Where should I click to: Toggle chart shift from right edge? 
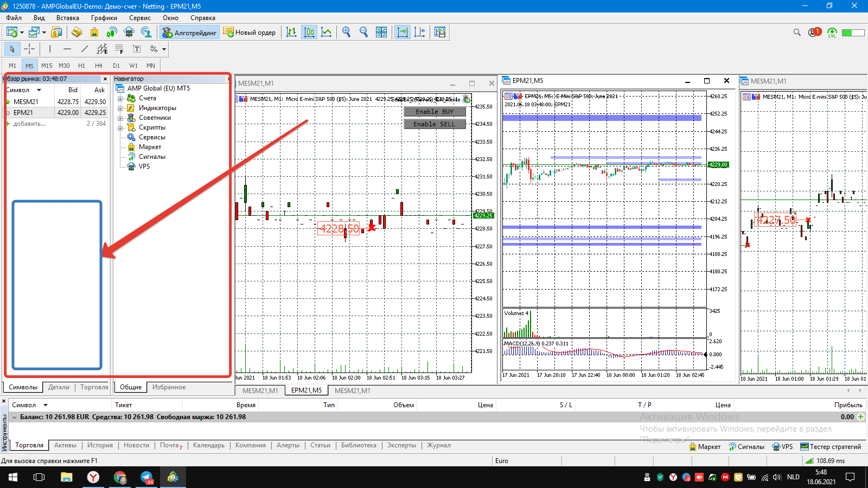click(x=420, y=33)
